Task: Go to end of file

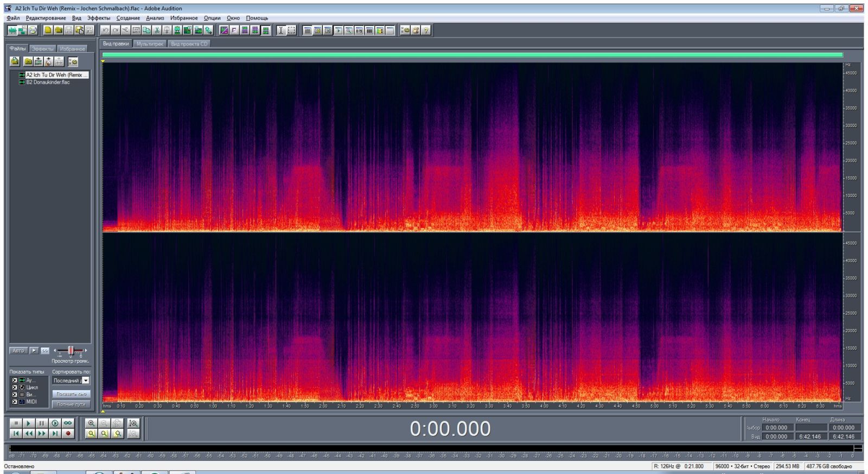Action: coord(55,433)
